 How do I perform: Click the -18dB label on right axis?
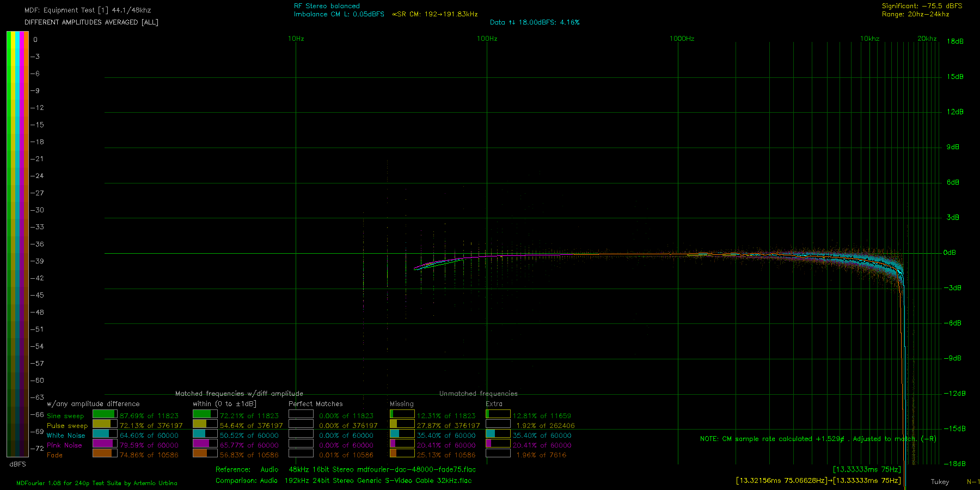pyautogui.click(x=955, y=464)
